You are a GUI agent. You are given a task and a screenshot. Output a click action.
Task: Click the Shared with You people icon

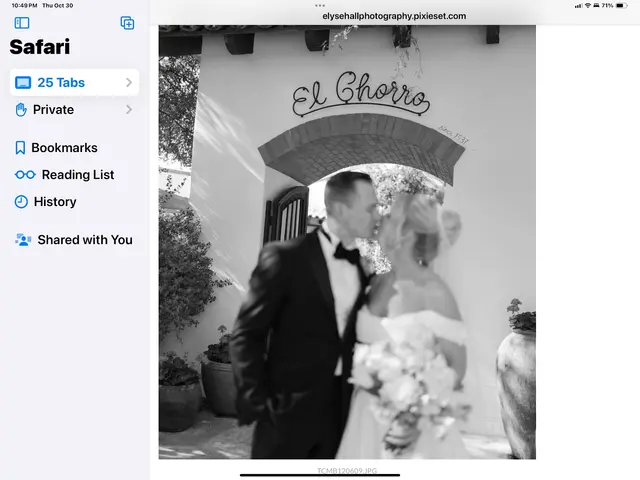click(x=23, y=240)
